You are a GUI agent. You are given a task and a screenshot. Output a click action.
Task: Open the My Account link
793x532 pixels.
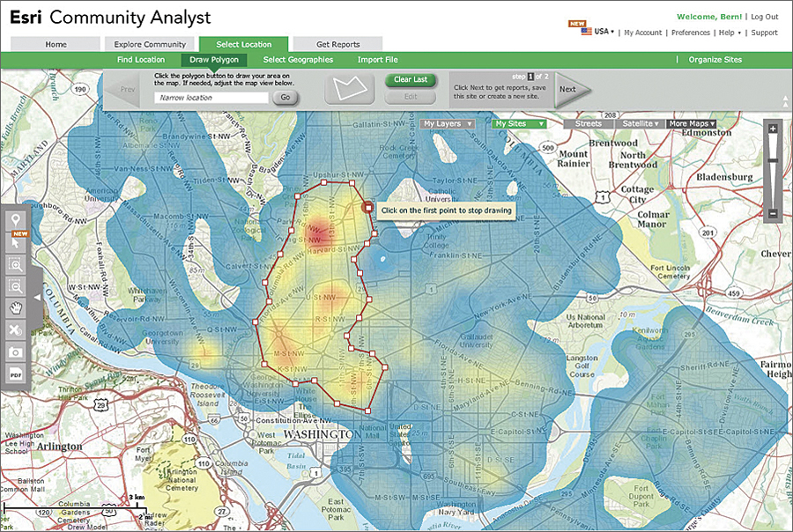(642, 33)
